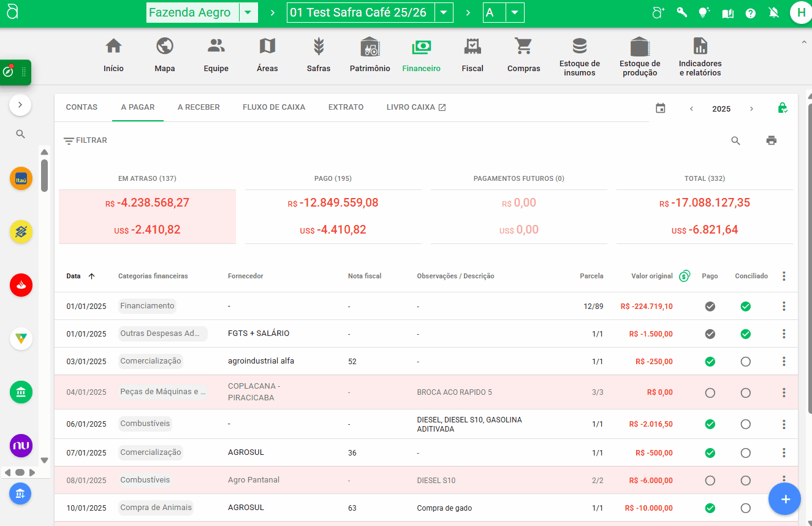812x526 pixels.
Task: Open the Fiscal module
Action: (x=472, y=55)
